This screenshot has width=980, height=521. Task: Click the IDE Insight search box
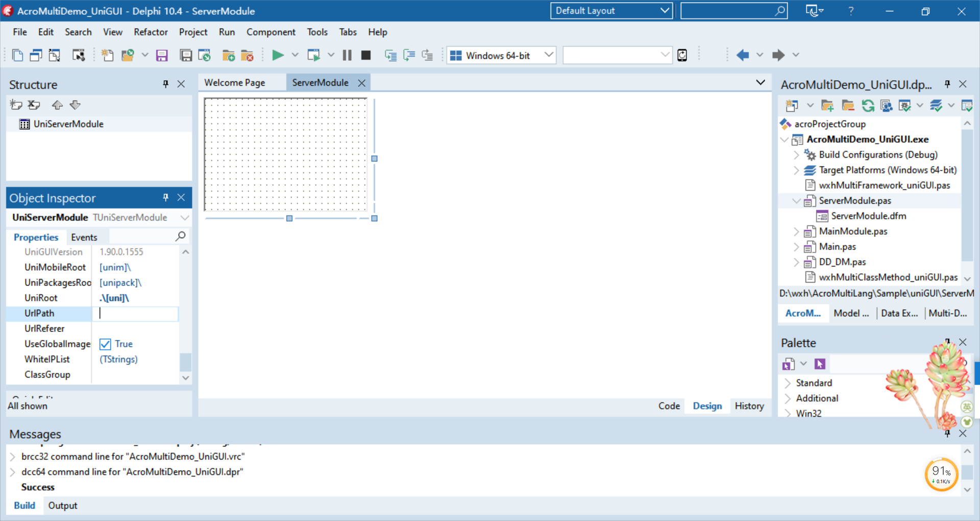(x=733, y=11)
